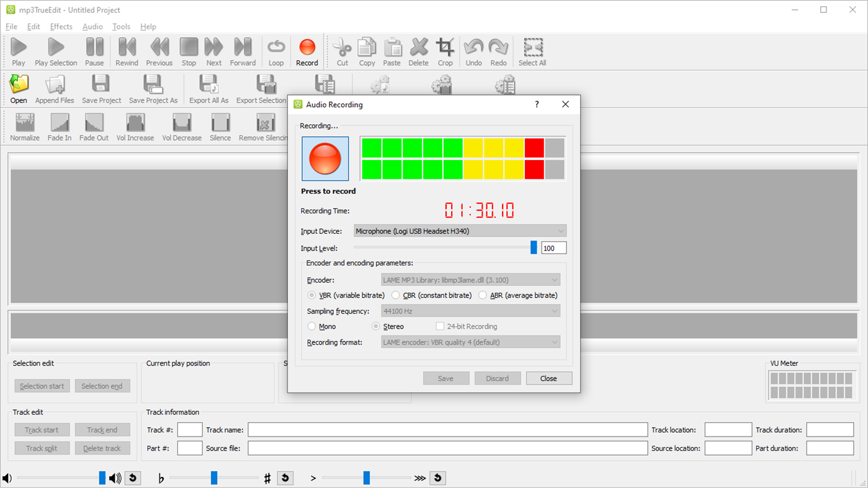This screenshot has width=868, height=488.
Task: Select the CBR constant bitrate option
Action: pos(396,295)
